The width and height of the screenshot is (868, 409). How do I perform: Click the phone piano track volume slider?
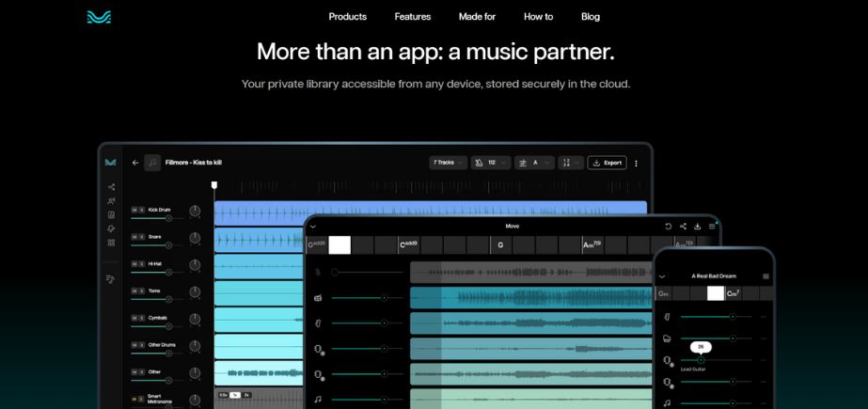(716, 338)
